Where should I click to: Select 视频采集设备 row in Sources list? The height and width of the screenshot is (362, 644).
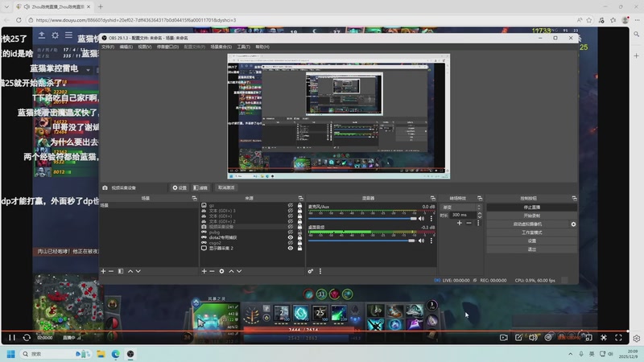pyautogui.click(x=251, y=227)
